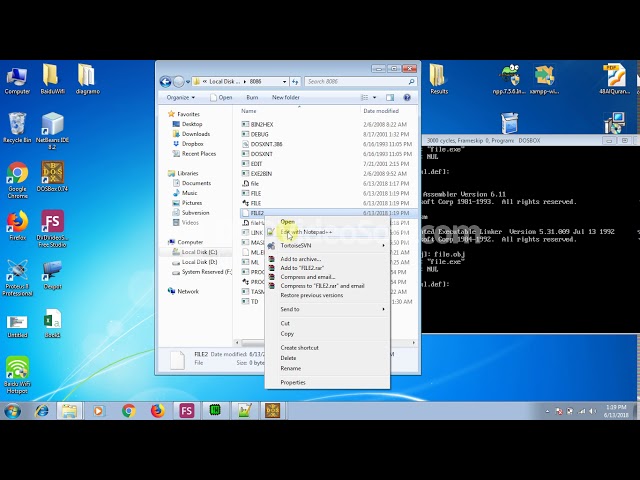This screenshot has width=640, height=480.
Task: Choose Rename in the context menu
Action: click(327, 368)
